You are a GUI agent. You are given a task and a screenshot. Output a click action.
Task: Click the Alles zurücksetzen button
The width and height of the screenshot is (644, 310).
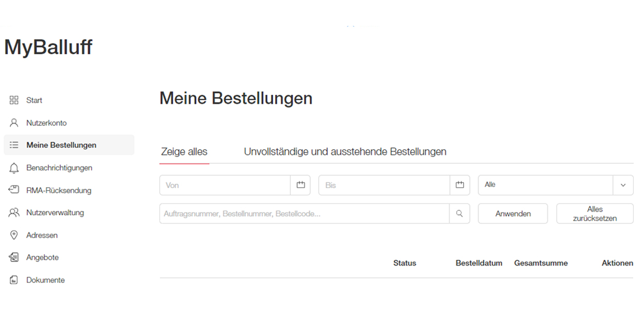pyautogui.click(x=594, y=213)
